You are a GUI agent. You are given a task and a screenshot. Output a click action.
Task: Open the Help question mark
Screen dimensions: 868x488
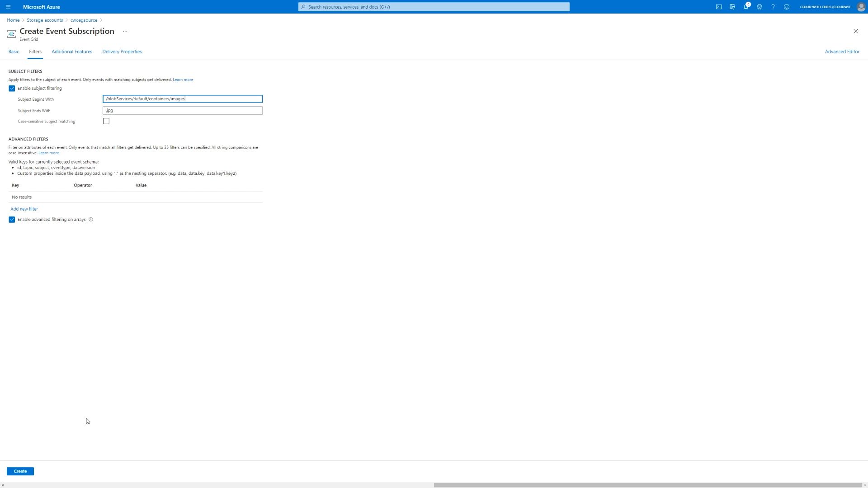click(773, 7)
